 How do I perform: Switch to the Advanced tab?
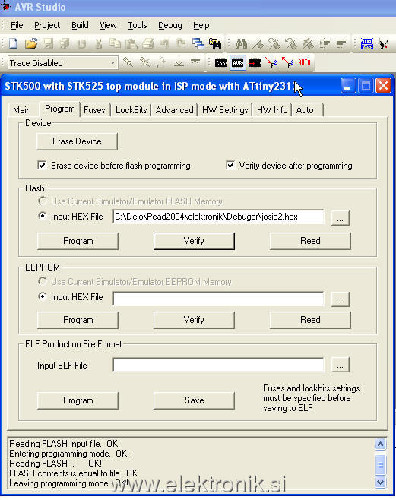click(x=174, y=110)
